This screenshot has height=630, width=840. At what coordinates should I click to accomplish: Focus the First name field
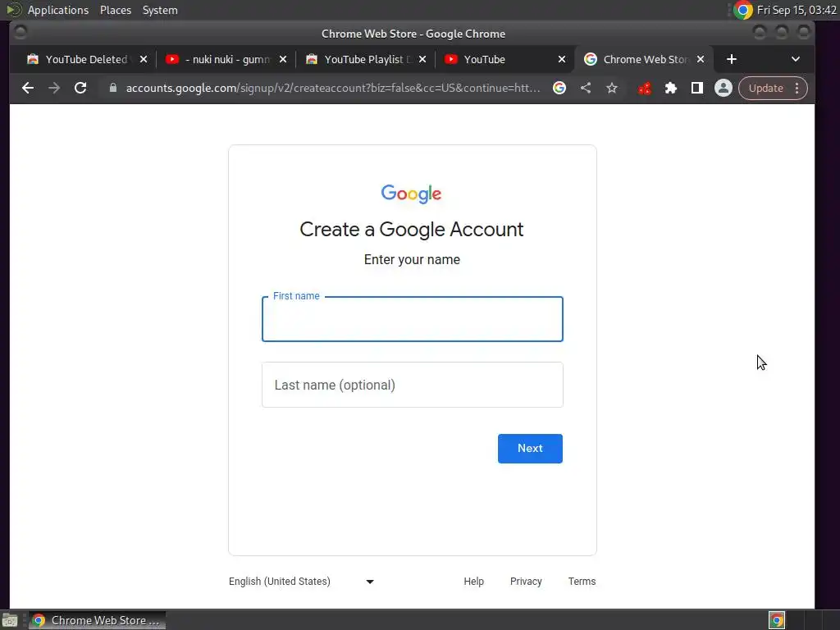pyautogui.click(x=412, y=319)
